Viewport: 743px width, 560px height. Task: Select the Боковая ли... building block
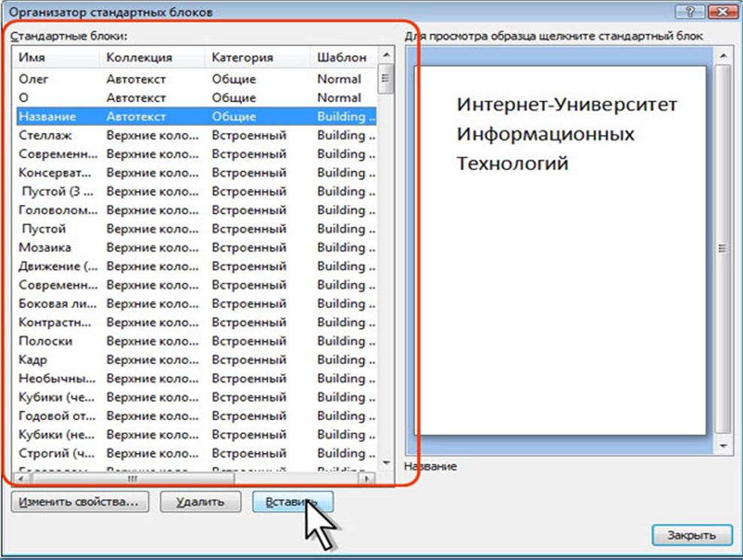pos(196,303)
